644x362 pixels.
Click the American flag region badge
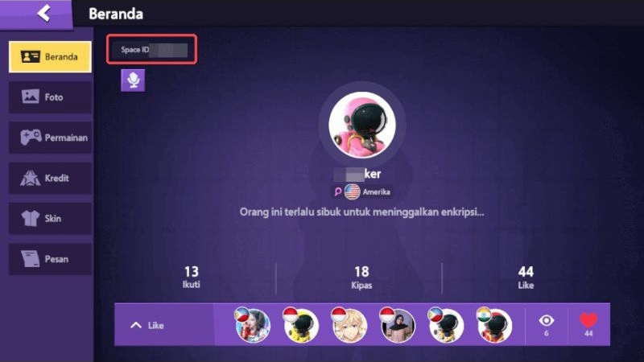[352, 191]
